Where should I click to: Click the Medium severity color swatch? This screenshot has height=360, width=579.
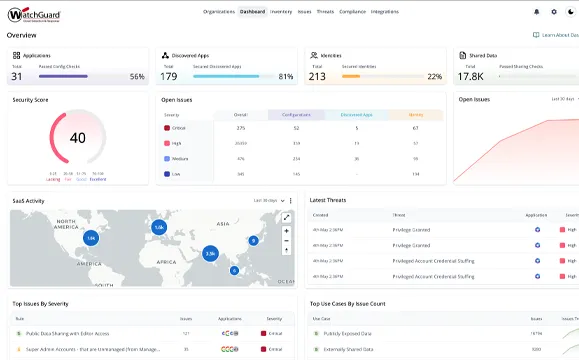167,158
